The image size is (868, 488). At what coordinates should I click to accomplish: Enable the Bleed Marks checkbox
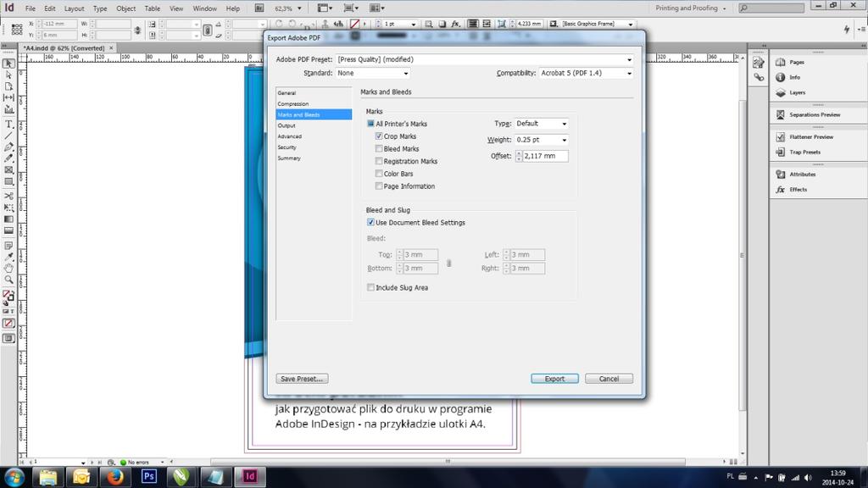[379, 149]
